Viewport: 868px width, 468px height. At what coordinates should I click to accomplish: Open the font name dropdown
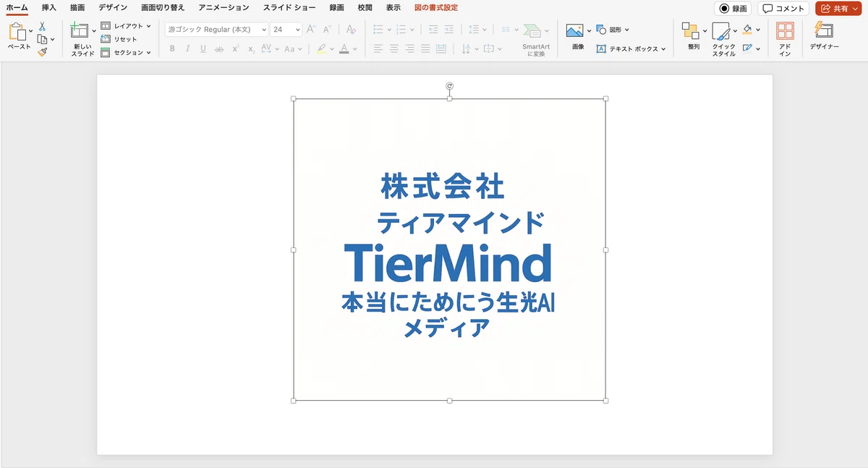click(217, 30)
